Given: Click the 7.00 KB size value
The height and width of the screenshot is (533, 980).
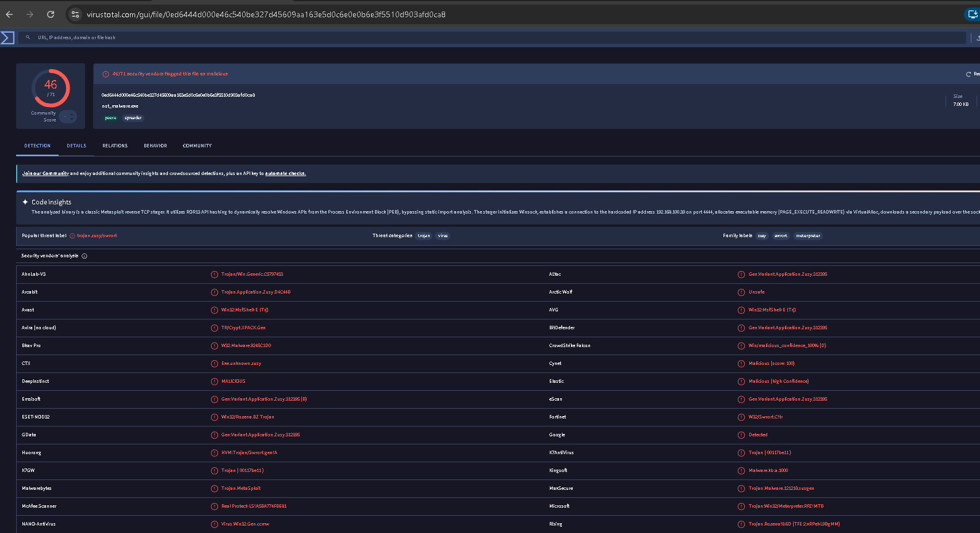Looking at the screenshot, I should (x=961, y=105).
